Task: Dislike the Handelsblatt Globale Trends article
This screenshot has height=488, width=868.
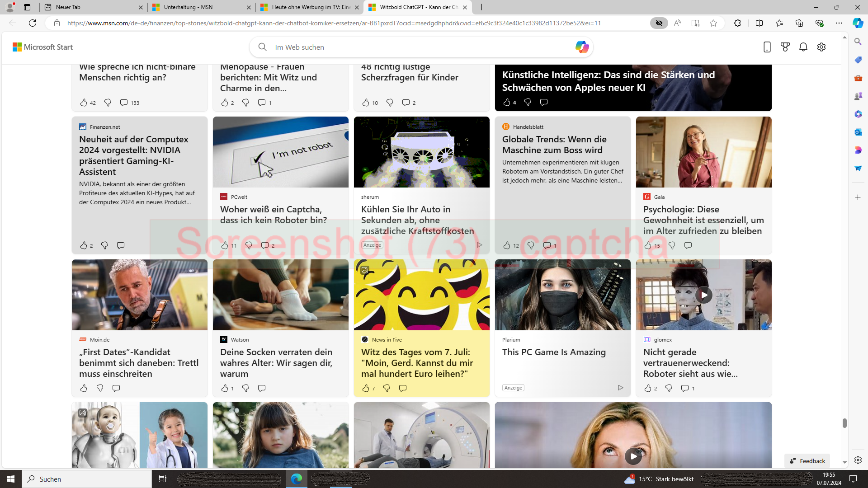Action: pyautogui.click(x=531, y=245)
